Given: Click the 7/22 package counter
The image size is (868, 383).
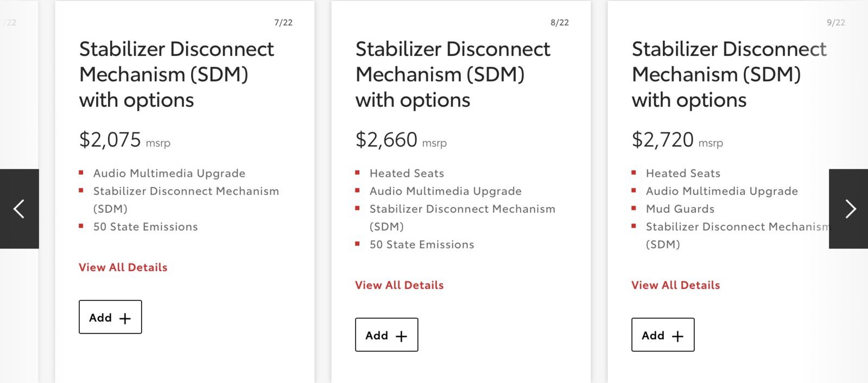Looking at the screenshot, I should coord(283,23).
